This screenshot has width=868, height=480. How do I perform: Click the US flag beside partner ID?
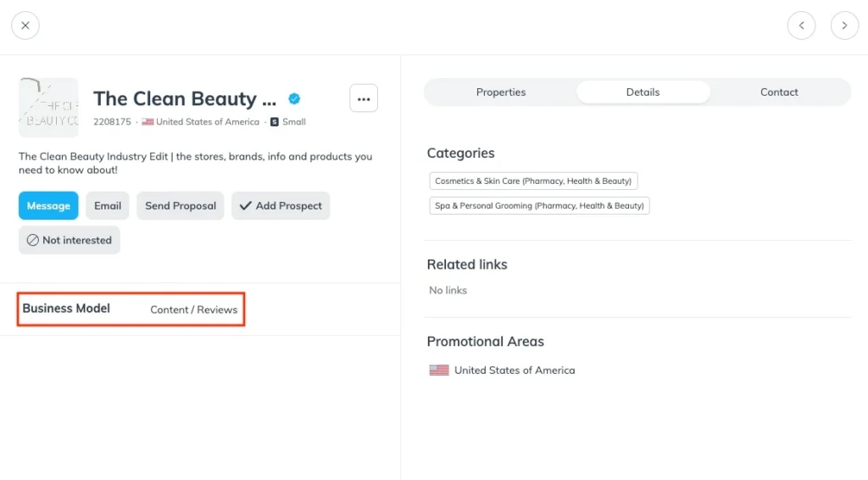[x=148, y=122]
